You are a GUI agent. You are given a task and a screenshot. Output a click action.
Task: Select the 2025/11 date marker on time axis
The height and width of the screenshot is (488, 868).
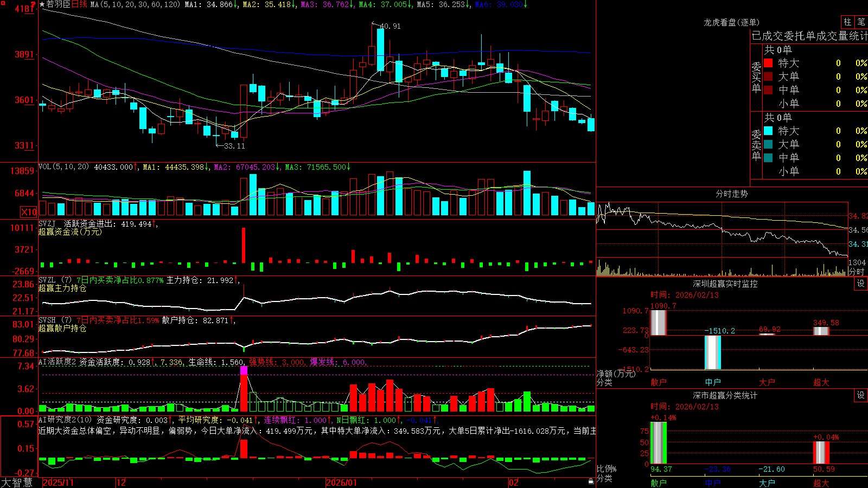(58, 483)
